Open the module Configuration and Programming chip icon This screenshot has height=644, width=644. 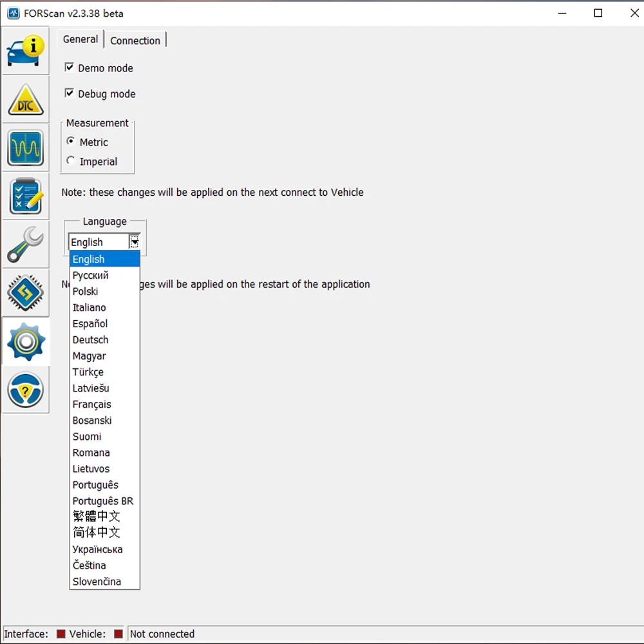26,293
